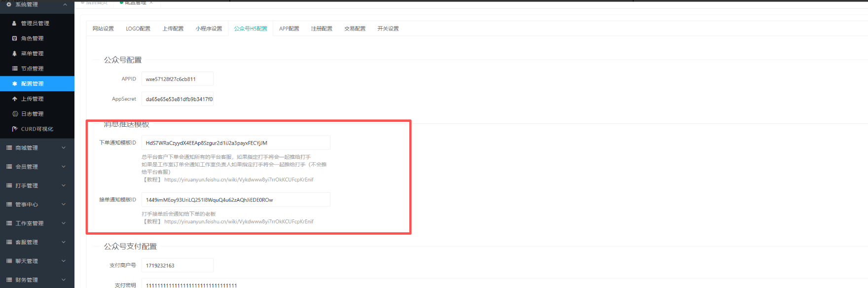
Task: Click the list icon beside 节点管理
Action: pos(15,69)
